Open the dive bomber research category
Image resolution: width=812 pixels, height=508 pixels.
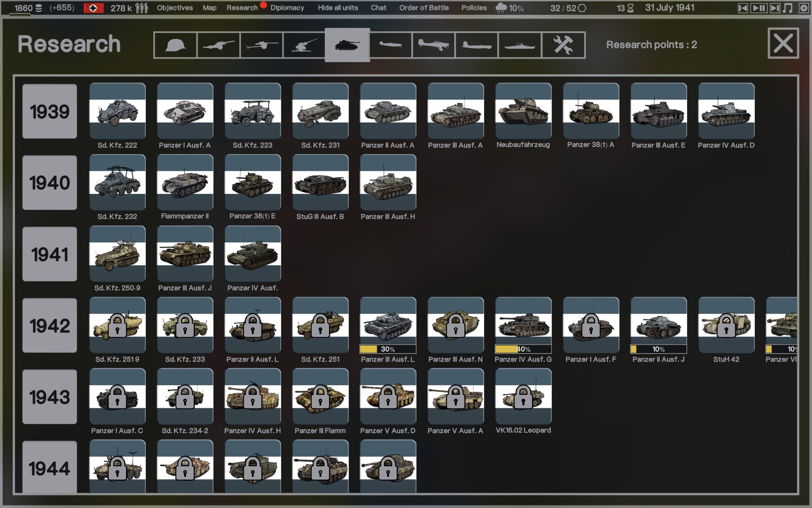(x=433, y=45)
